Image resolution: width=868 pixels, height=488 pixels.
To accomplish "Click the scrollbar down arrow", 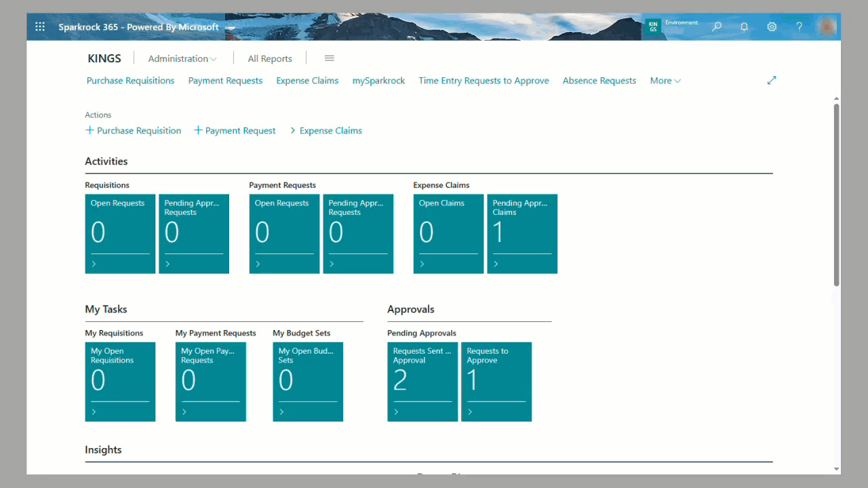I will (837, 469).
